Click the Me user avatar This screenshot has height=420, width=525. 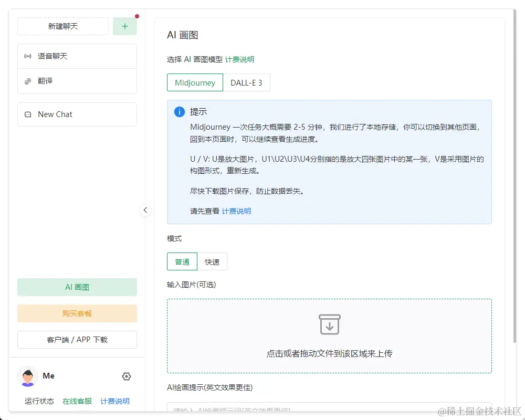click(28, 376)
